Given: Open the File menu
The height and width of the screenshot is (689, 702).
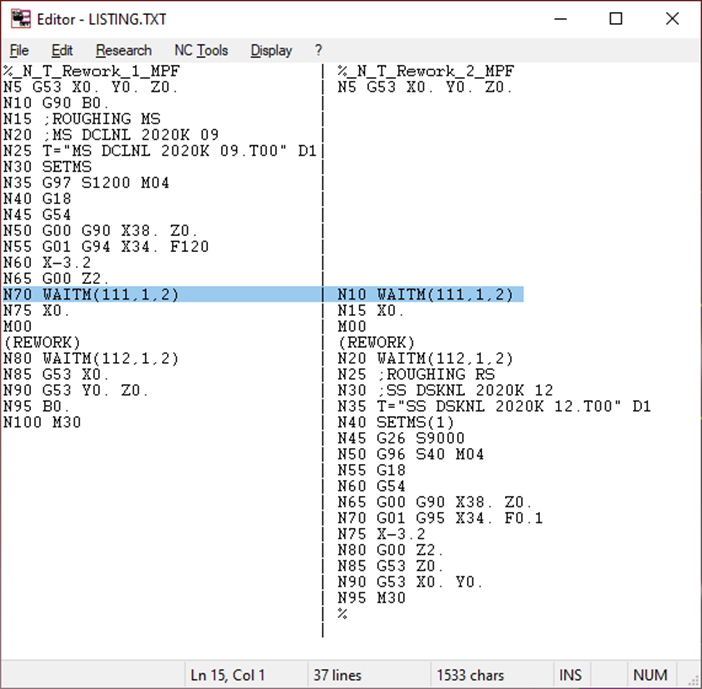Looking at the screenshot, I should [19, 50].
